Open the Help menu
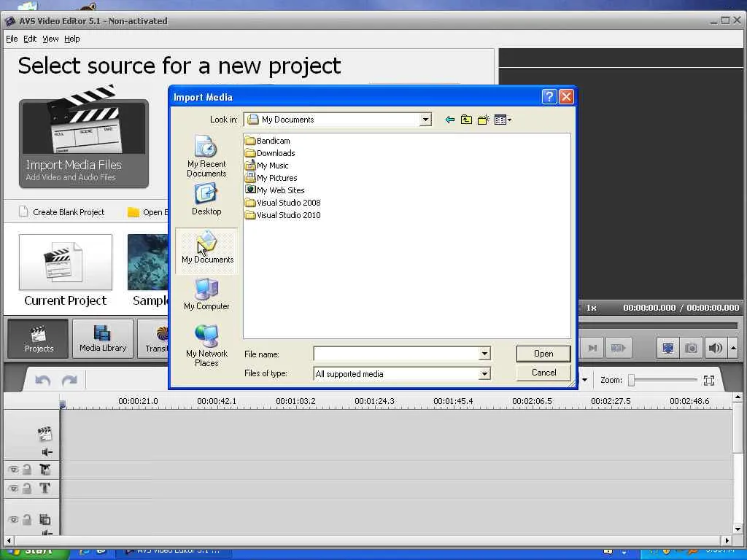 coord(72,39)
